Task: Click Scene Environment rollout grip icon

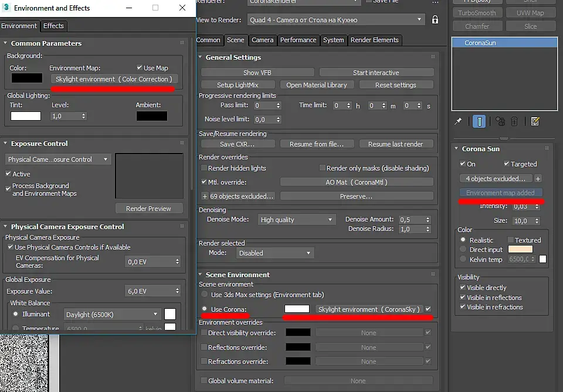Action: pos(433,274)
